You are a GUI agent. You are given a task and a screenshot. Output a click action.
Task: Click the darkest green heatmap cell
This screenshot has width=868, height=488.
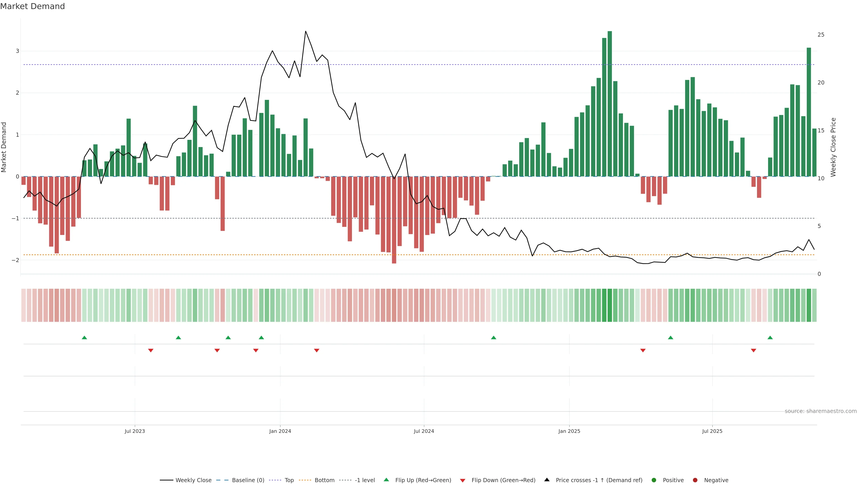(x=610, y=305)
